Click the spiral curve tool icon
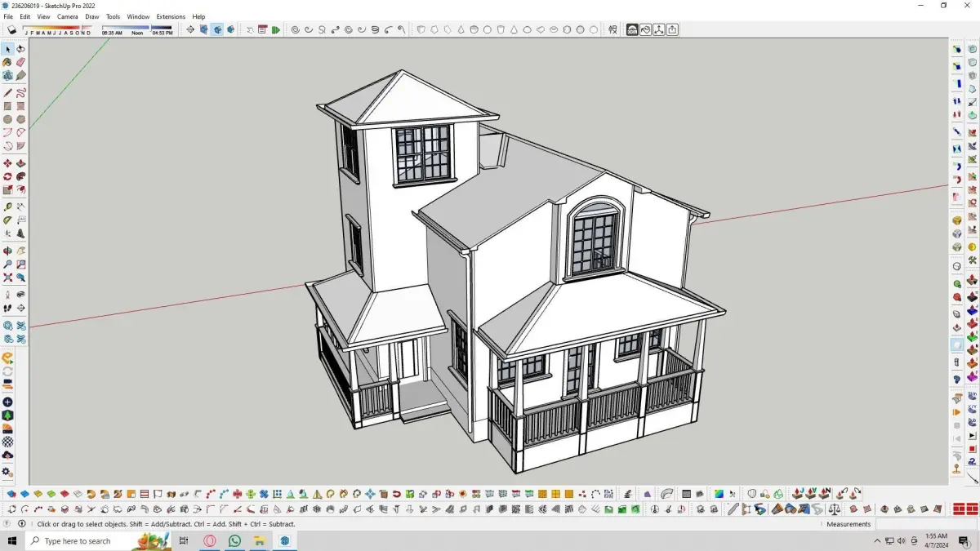This screenshot has height=551, width=980. click(x=295, y=29)
